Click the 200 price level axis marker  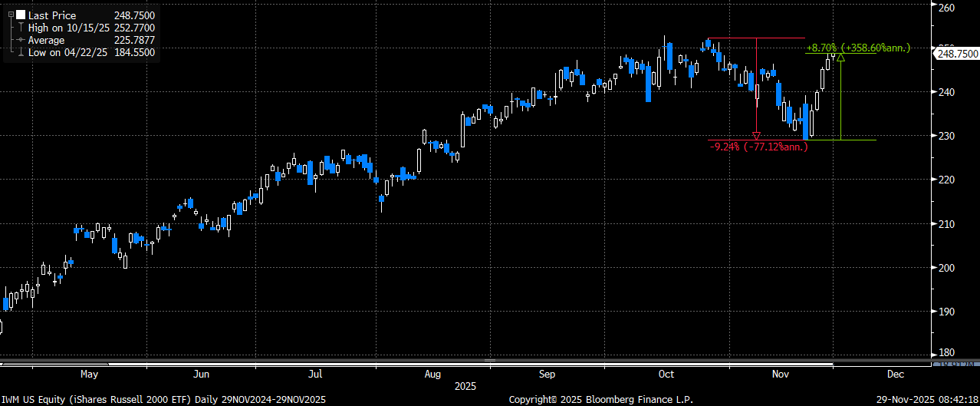pos(945,268)
